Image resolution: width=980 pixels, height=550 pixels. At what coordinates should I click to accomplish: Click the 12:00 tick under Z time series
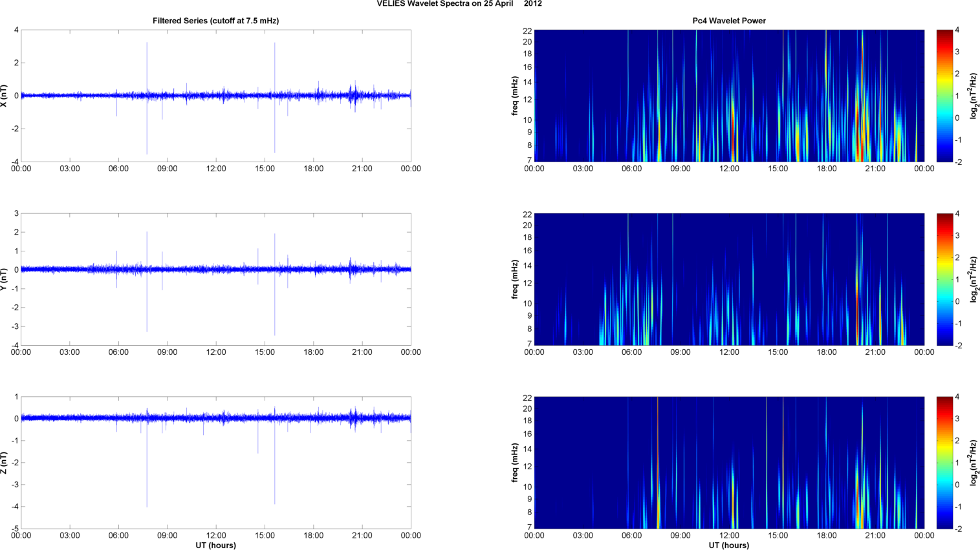click(x=215, y=536)
